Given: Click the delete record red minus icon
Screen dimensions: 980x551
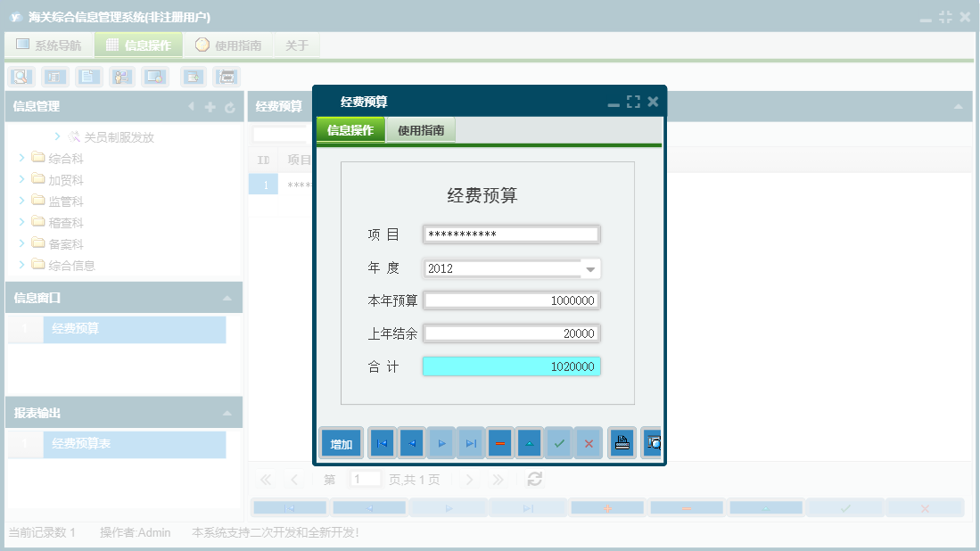Looking at the screenshot, I should coord(499,442).
